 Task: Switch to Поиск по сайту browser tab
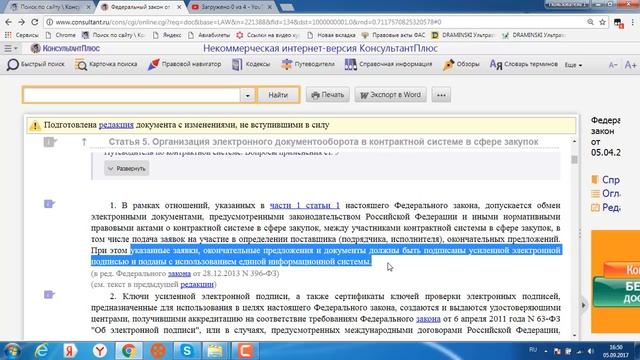click(51, 7)
